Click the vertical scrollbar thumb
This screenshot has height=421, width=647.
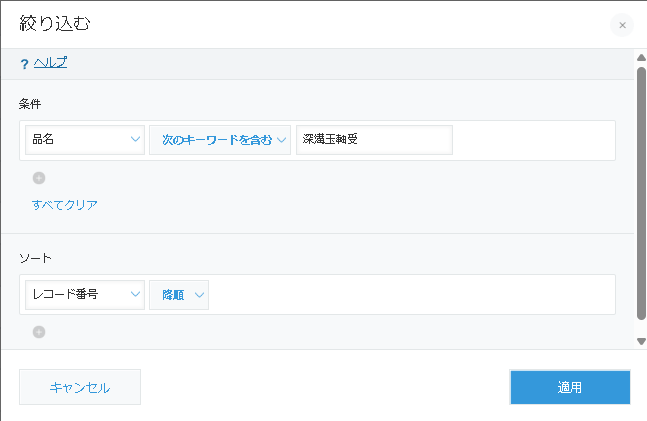641,190
